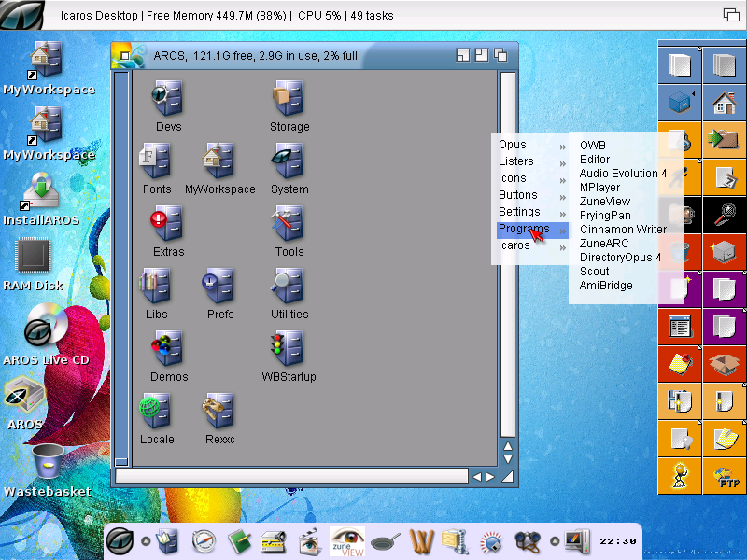Expand the Icaros submenu
This screenshot has width=747, height=560.
[x=530, y=245]
